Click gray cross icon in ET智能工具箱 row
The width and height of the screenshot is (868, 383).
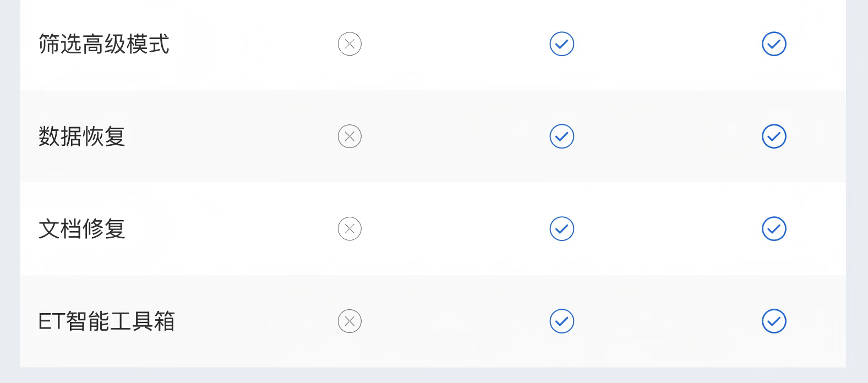click(x=350, y=321)
